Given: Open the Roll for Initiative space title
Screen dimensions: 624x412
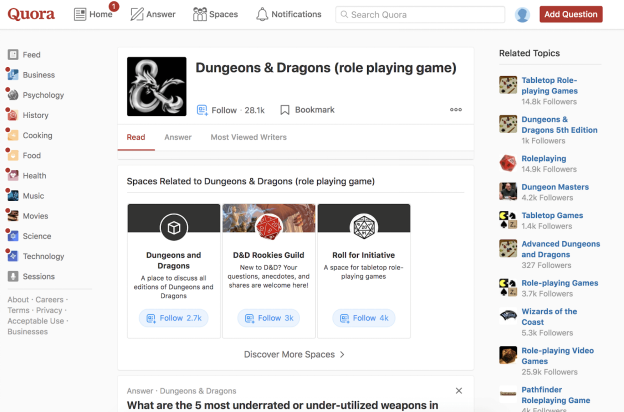Looking at the screenshot, I should [364, 255].
